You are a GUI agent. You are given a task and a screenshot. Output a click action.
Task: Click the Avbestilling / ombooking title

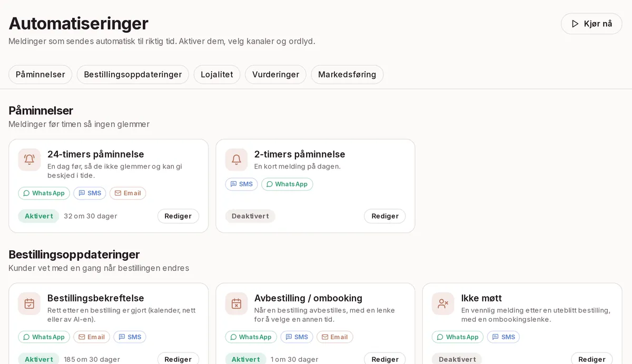point(308,298)
